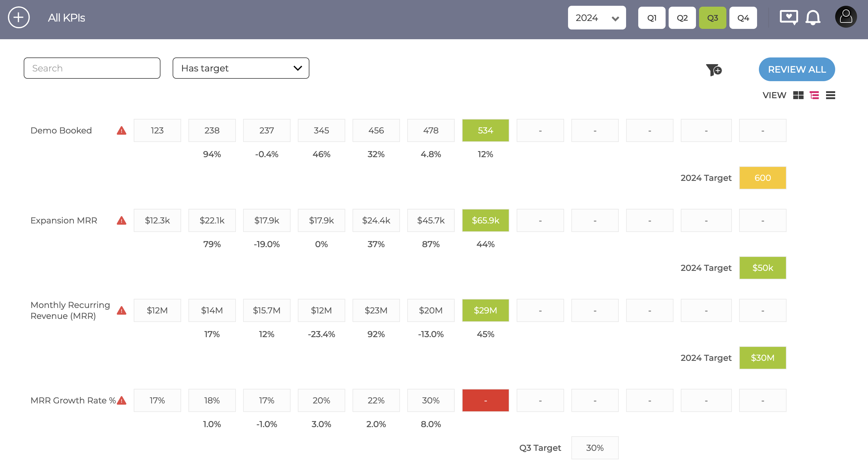Switch to the red detailed list view

[x=815, y=95]
